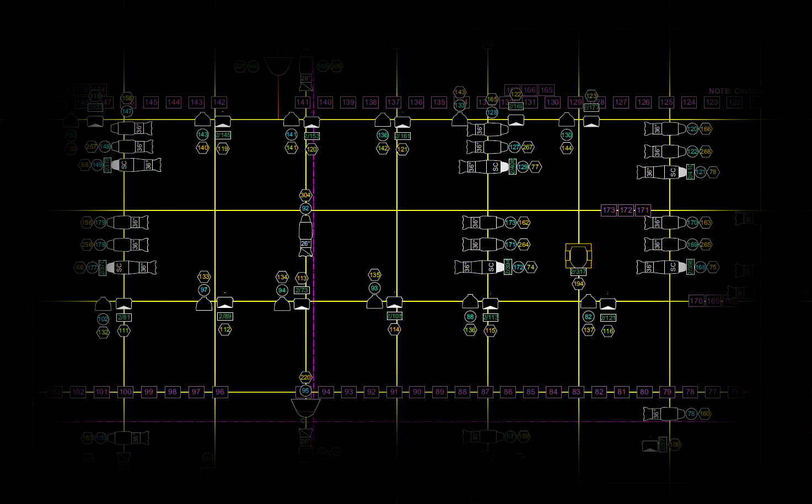Screen dimensions: 812x504
Task: Click circuit box 96 on the bottom row
Action: pyautogui.click(x=219, y=392)
